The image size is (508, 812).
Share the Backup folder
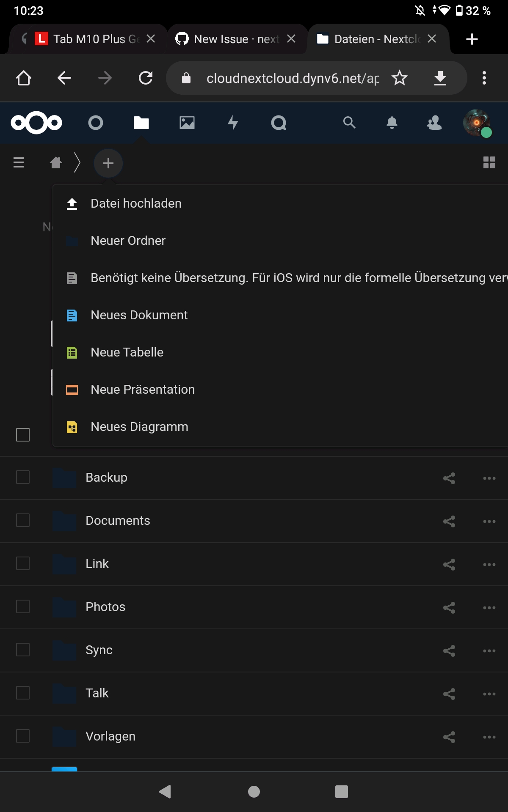[449, 478]
